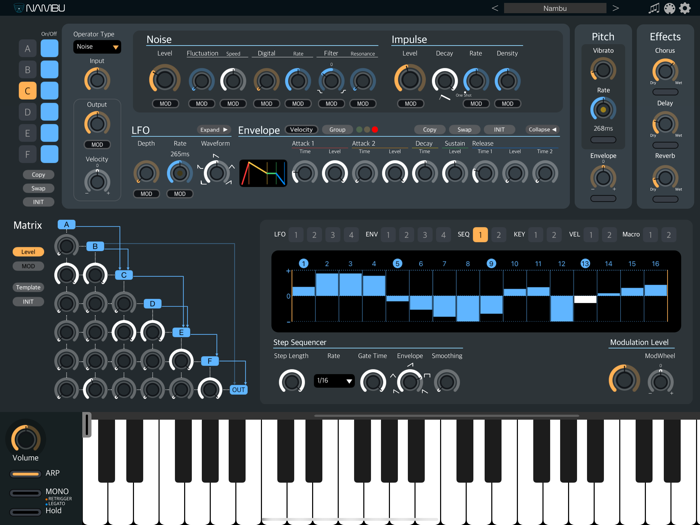
Task: Open the Operator Type Noise dropdown
Action: coord(97,47)
